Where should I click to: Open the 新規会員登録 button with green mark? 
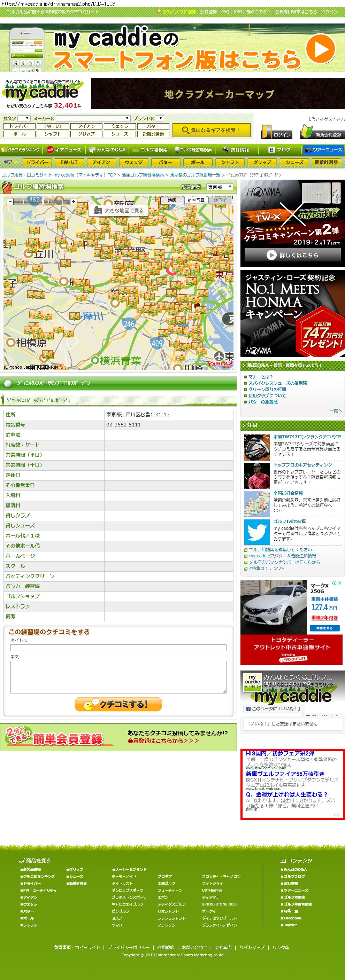click(x=322, y=132)
